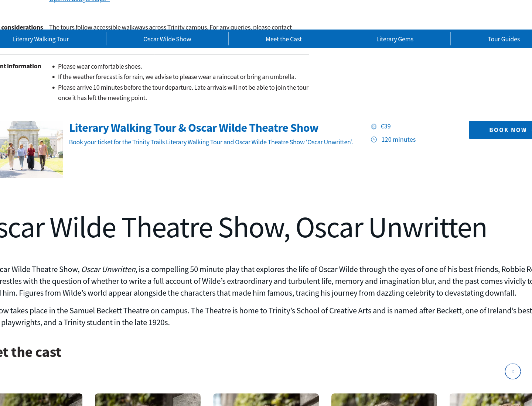Click the booking description link about Oscar Unwritten
This screenshot has width=532, height=406.
pos(211,142)
